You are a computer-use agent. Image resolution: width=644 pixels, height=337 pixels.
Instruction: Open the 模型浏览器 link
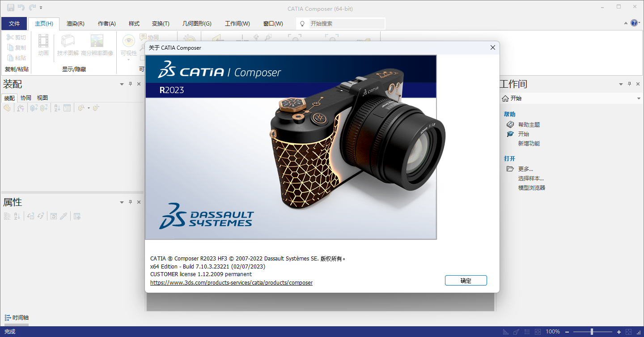531,188
